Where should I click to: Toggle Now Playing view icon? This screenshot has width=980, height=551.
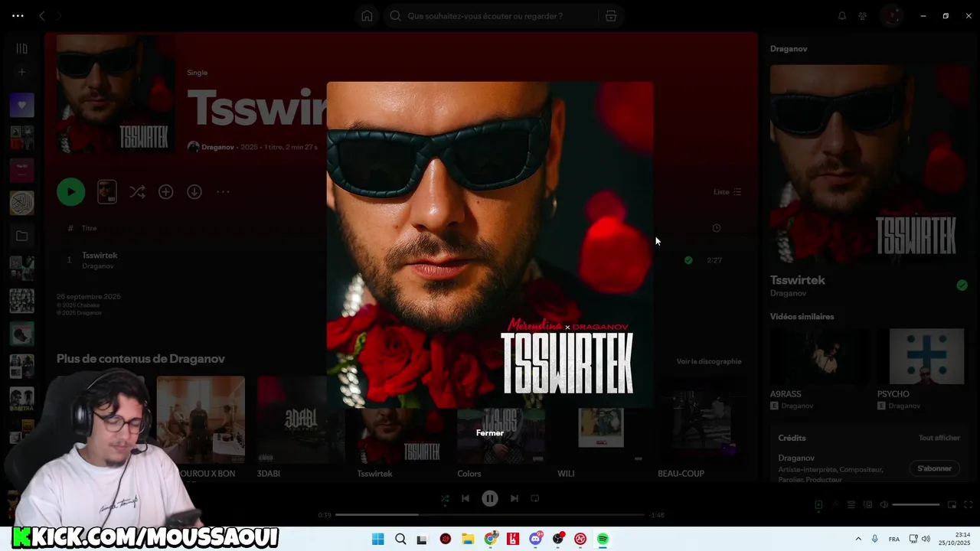click(818, 505)
